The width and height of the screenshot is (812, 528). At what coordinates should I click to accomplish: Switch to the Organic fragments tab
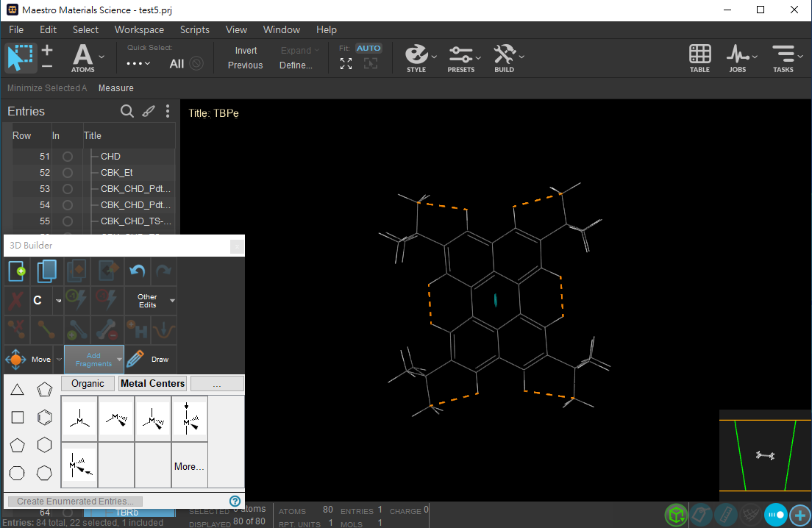88,384
